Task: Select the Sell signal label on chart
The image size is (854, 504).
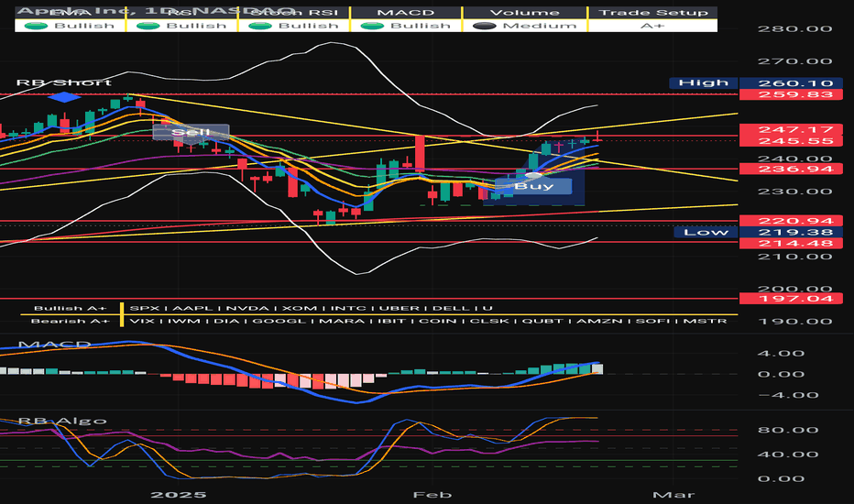Action: (191, 132)
